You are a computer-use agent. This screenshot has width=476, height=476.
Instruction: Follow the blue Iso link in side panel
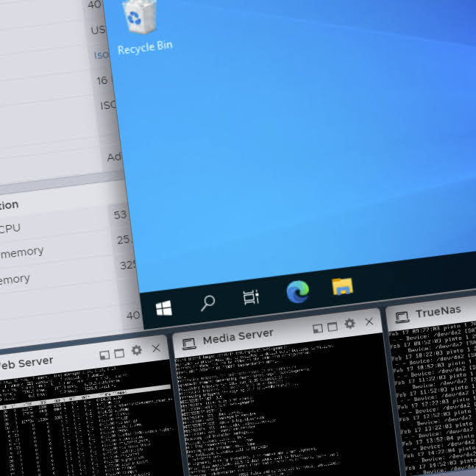coord(101,55)
